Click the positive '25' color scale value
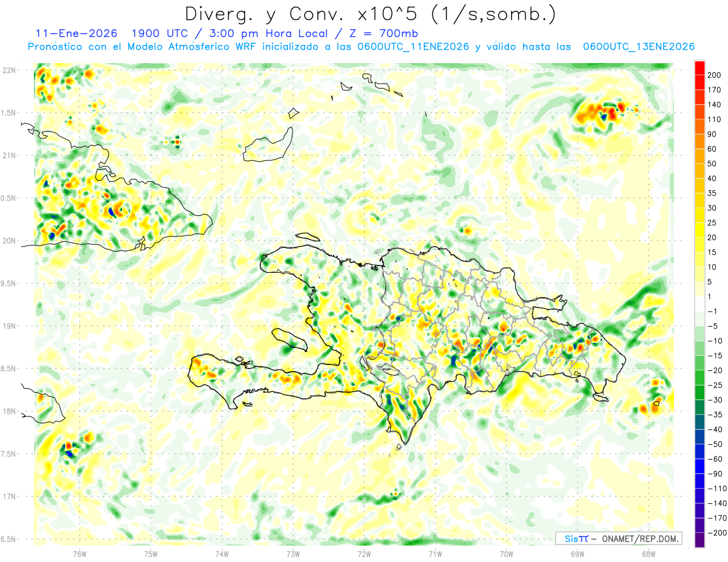The height and width of the screenshot is (562, 728). [x=713, y=223]
